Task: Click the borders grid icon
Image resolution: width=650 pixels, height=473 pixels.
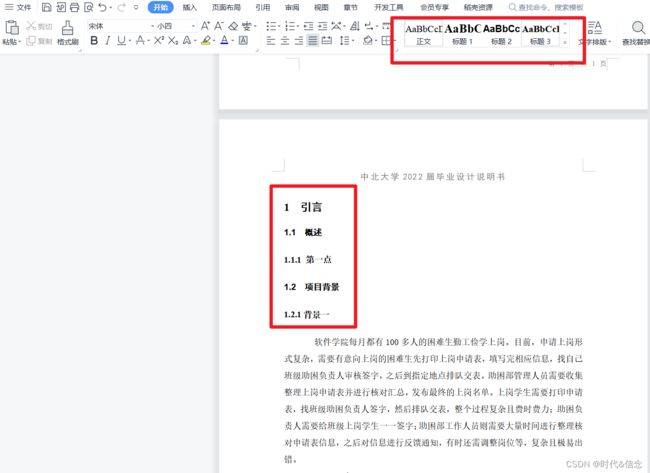Action: click(x=386, y=40)
